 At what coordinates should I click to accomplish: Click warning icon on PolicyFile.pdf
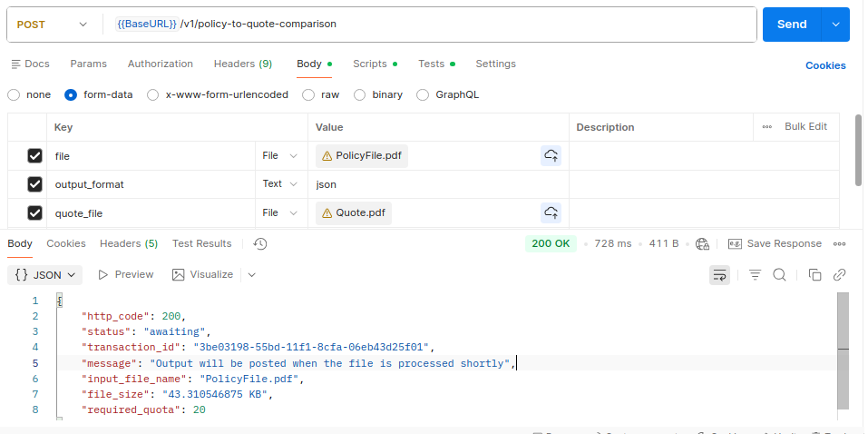[x=327, y=156]
